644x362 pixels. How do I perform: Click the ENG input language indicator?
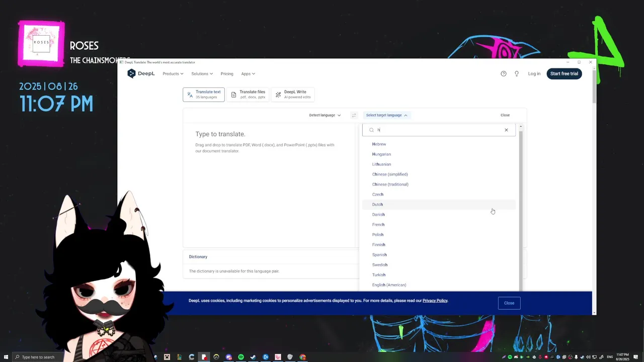[x=610, y=357]
